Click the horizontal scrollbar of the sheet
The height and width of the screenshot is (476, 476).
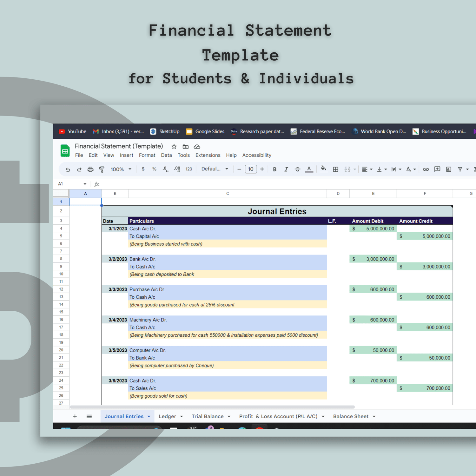[212, 407]
